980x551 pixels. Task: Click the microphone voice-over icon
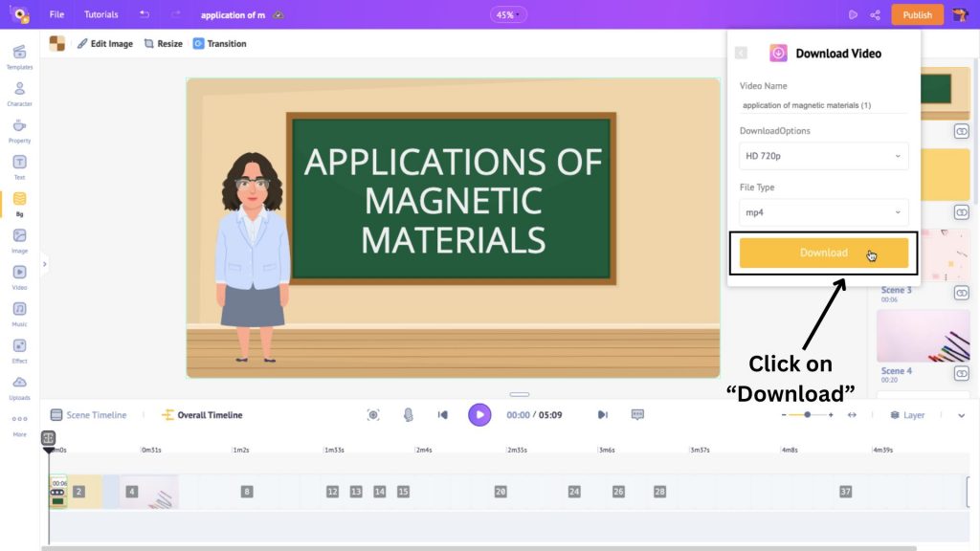click(408, 414)
